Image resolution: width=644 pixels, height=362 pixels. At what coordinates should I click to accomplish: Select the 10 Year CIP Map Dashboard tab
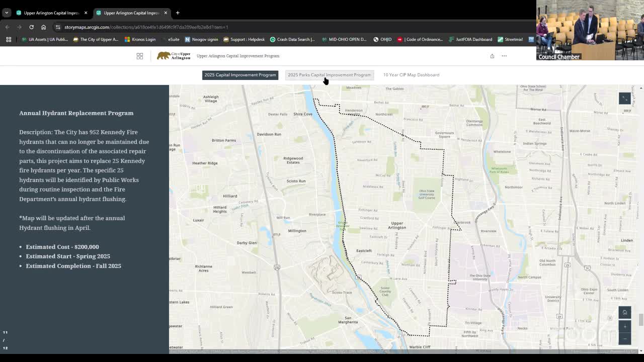411,75
